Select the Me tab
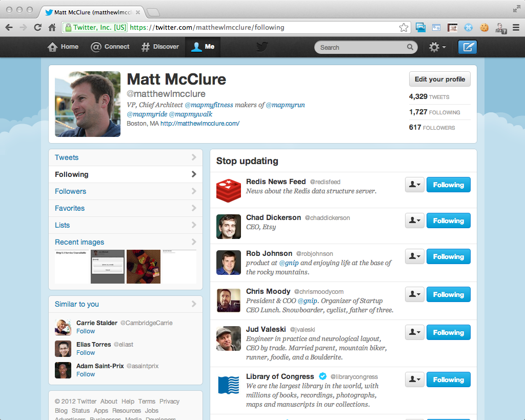Screen dimensions: 525x420 (203, 47)
